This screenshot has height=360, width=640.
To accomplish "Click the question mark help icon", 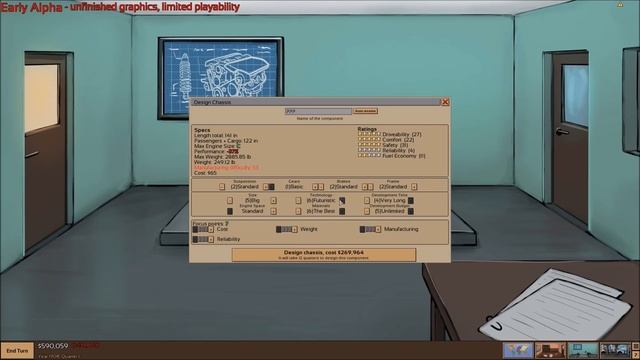I will pos(636,355).
